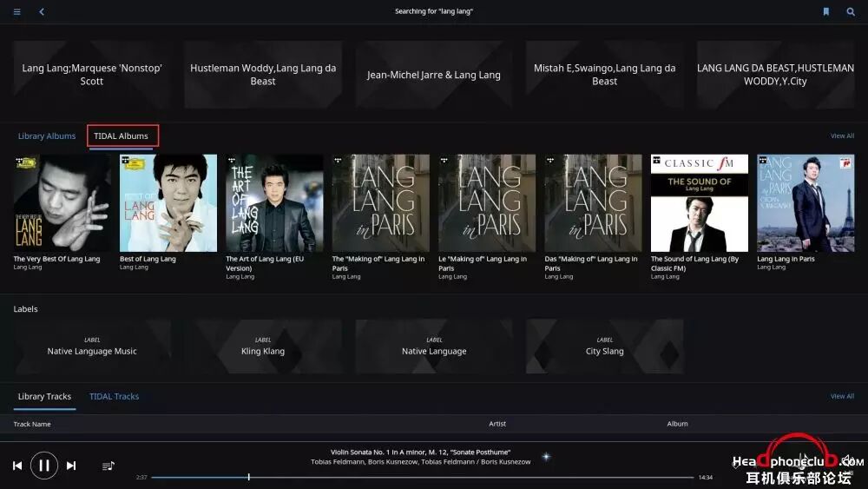Seek using the playback progress bar

(423, 477)
